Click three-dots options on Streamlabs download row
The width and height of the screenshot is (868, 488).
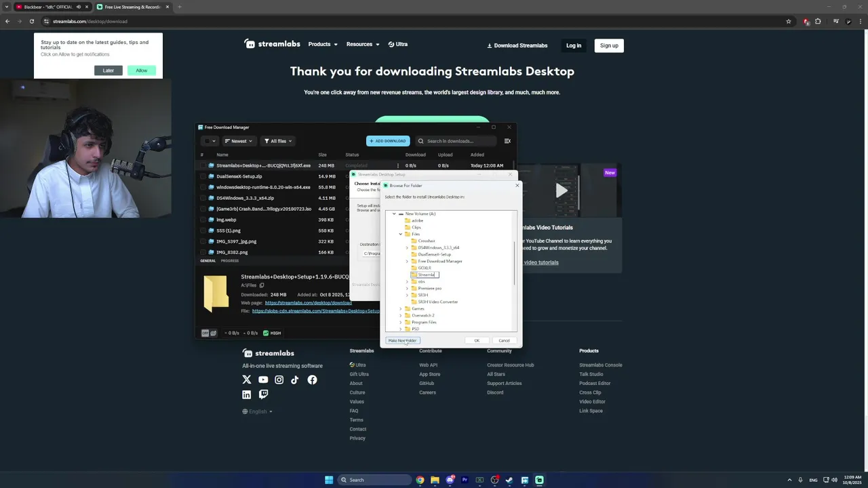tap(398, 165)
